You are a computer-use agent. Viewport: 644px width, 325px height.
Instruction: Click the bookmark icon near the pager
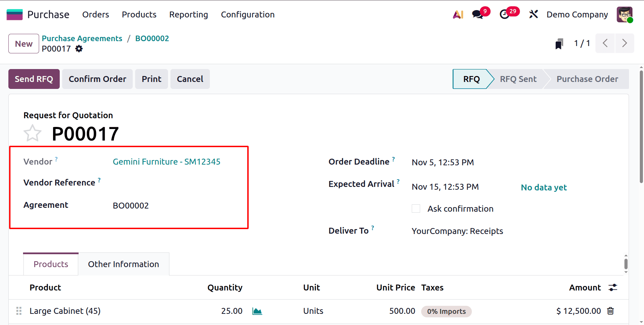[x=559, y=43]
